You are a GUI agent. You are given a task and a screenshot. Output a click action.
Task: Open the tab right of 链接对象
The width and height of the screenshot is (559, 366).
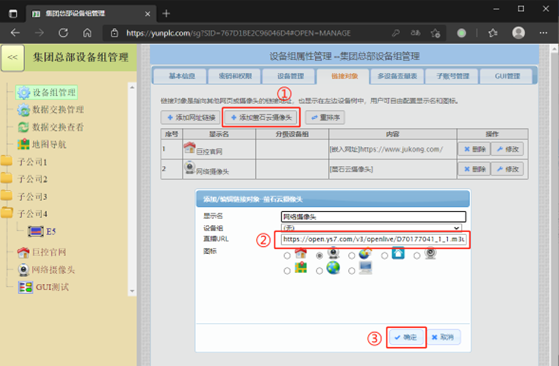(x=398, y=76)
